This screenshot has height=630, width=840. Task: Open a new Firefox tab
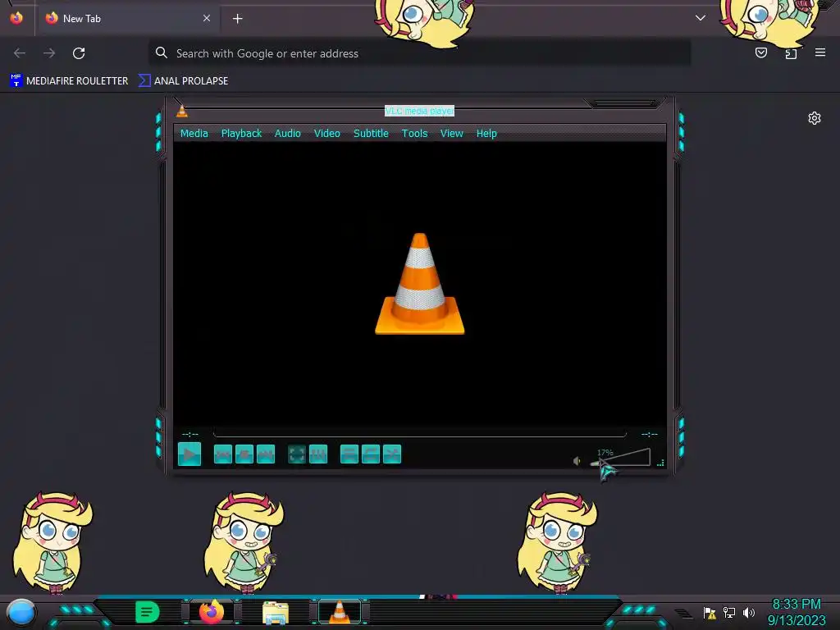pyautogui.click(x=237, y=19)
